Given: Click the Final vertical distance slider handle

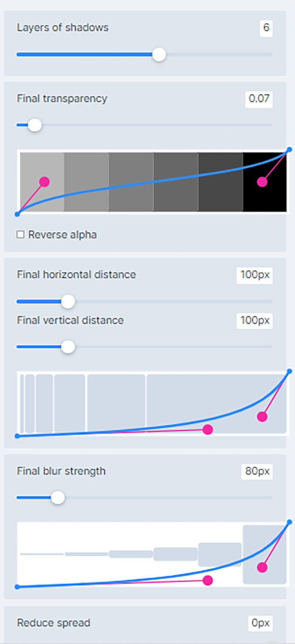Looking at the screenshot, I should [68, 346].
